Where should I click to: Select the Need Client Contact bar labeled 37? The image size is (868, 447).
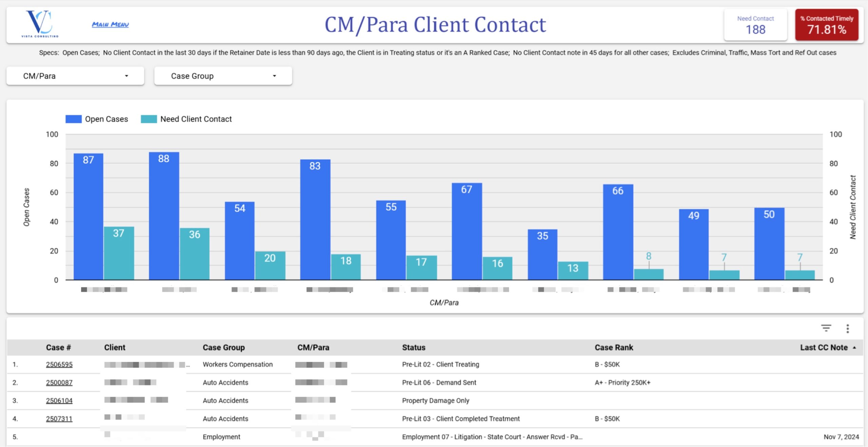tap(119, 253)
